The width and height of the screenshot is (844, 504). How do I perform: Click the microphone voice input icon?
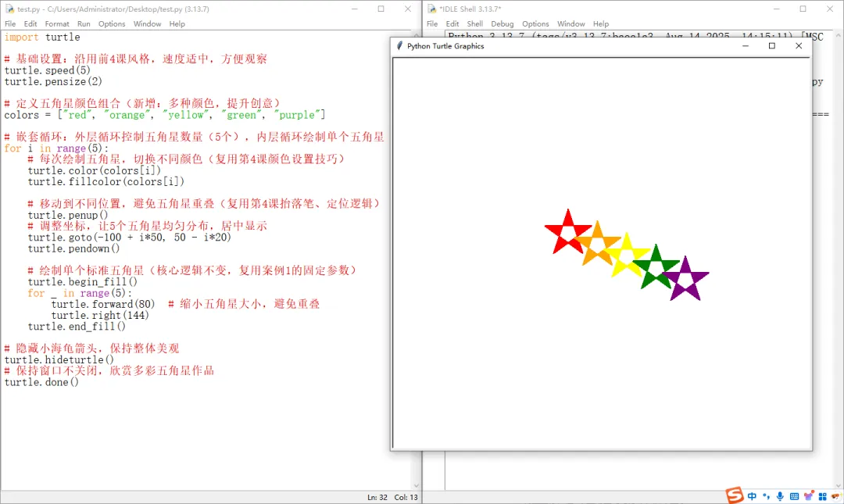(x=780, y=496)
